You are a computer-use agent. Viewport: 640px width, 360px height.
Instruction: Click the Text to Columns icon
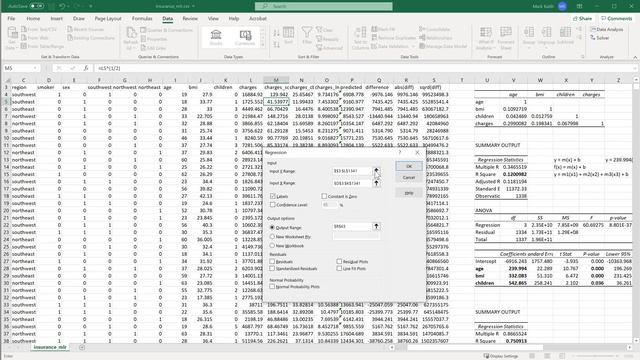360,33
